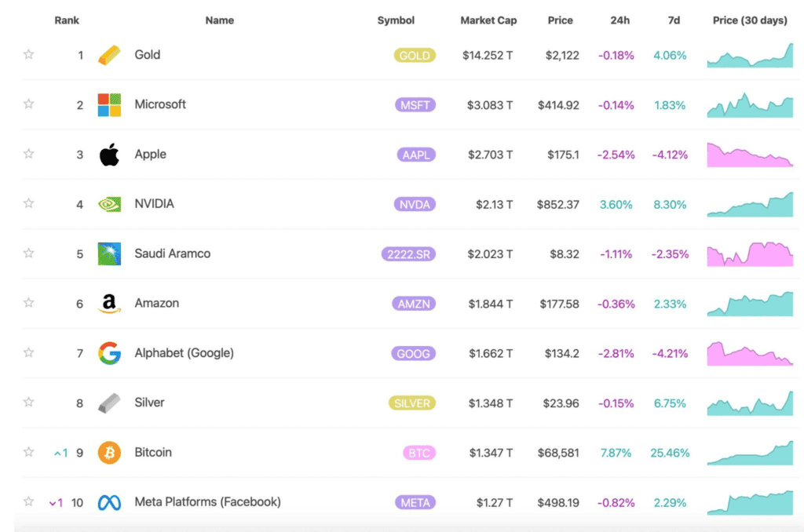The width and height of the screenshot is (804, 532).
Task: Open Apple's pink 30-day price chart
Action: tap(750, 155)
